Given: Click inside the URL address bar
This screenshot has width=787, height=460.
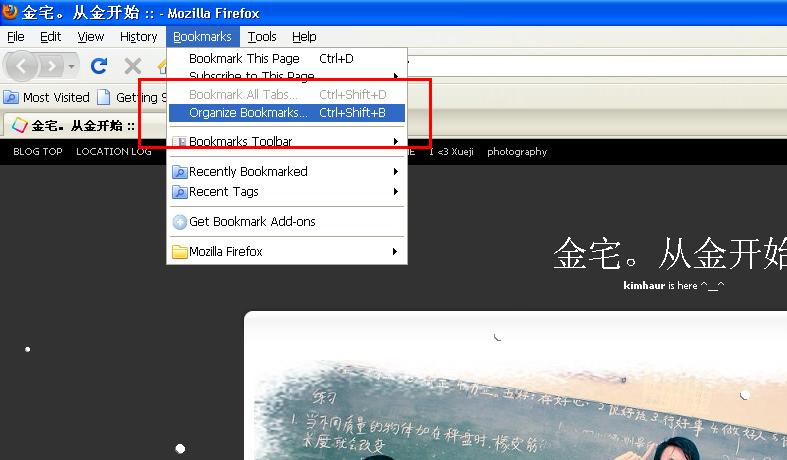Looking at the screenshot, I should click(x=600, y=66).
